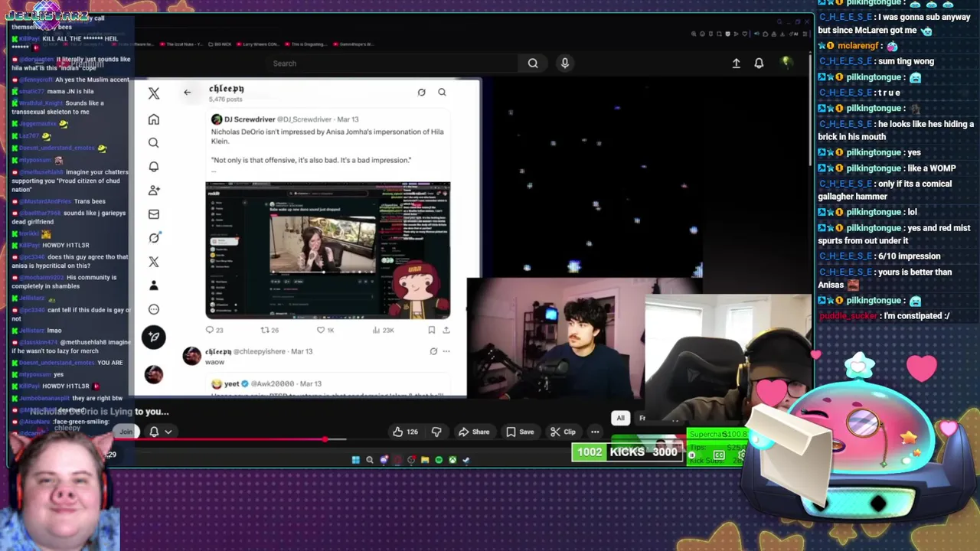This screenshot has height=551, width=980.
Task: Click the channel Join button
Action: [x=126, y=432]
